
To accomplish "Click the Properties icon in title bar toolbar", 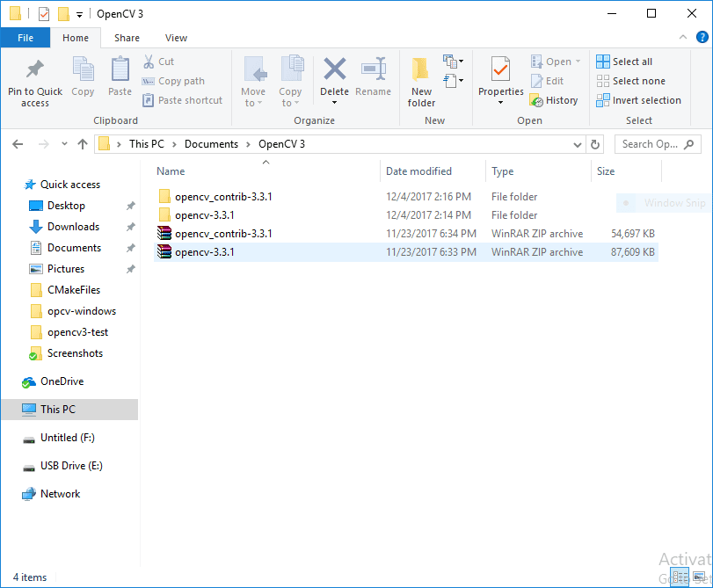I will 44,14.
